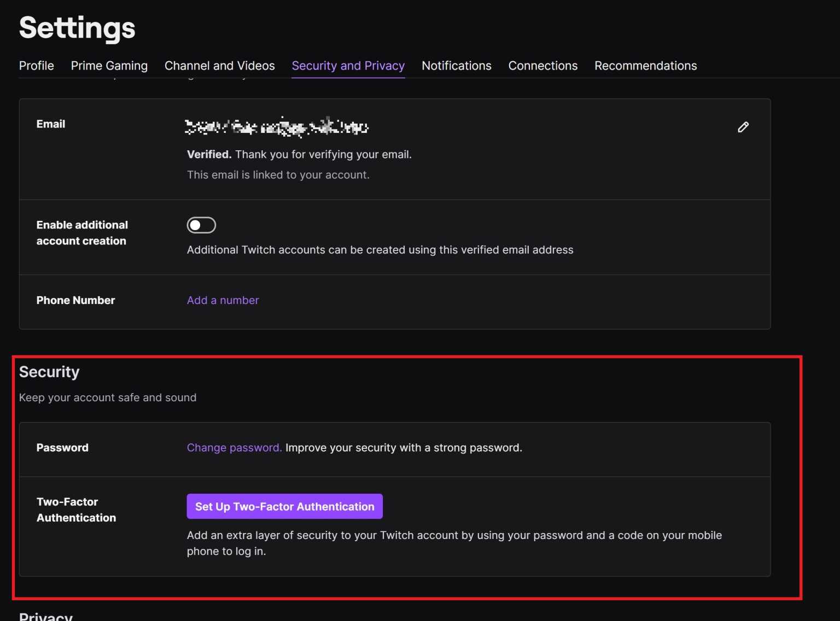This screenshot has height=621, width=840.
Task: Select the Security and Privacy tab
Action: coord(348,66)
